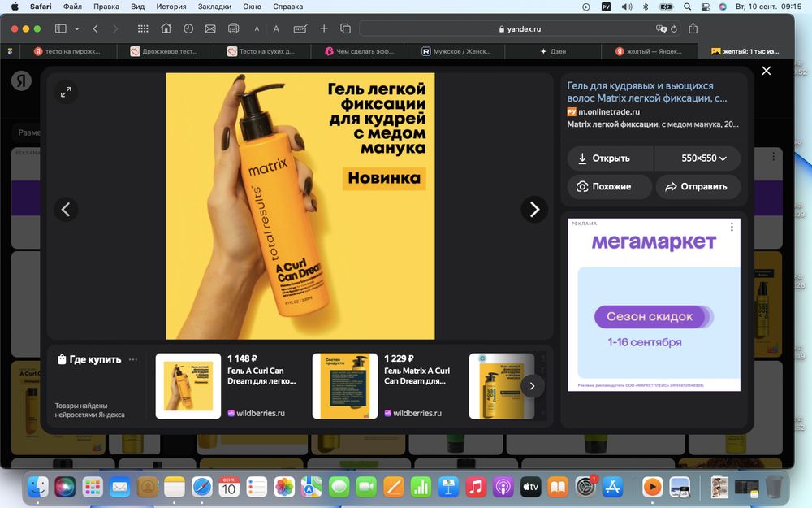Click the Открыть download button

(x=609, y=158)
